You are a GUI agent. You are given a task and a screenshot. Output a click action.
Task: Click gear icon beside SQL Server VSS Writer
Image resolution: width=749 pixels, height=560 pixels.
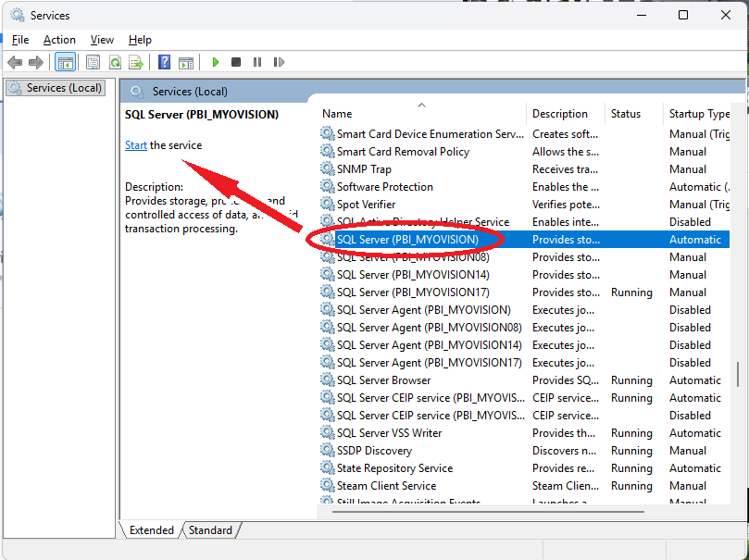point(327,433)
